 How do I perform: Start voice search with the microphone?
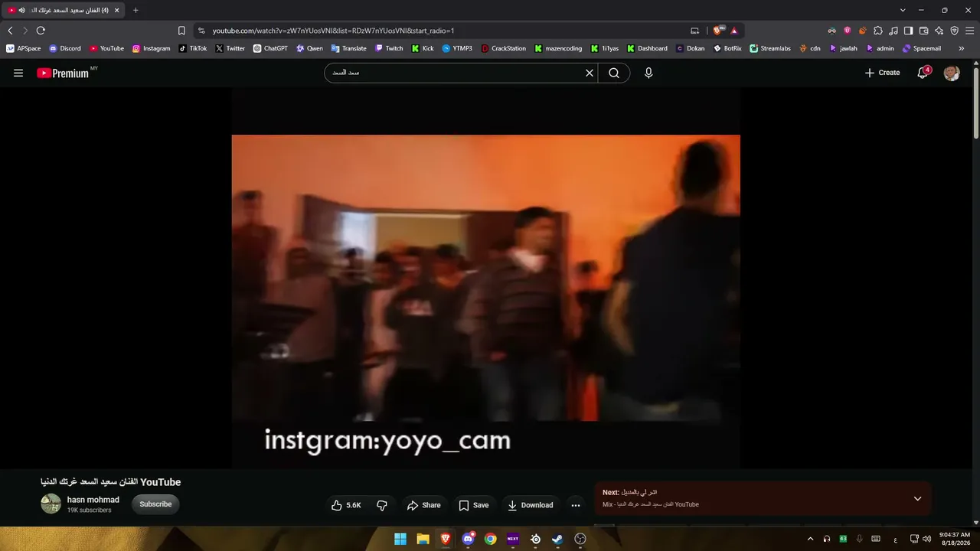coord(648,73)
